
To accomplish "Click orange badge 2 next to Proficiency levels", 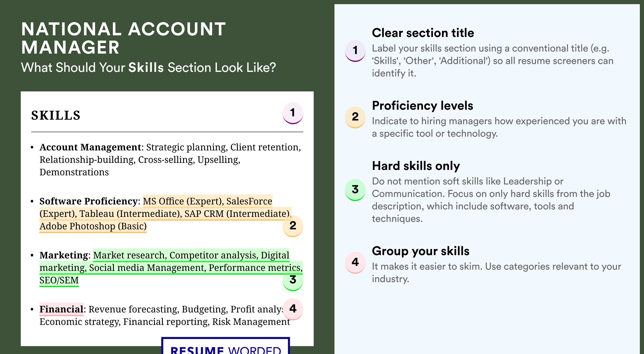I will (x=355, y=117).
